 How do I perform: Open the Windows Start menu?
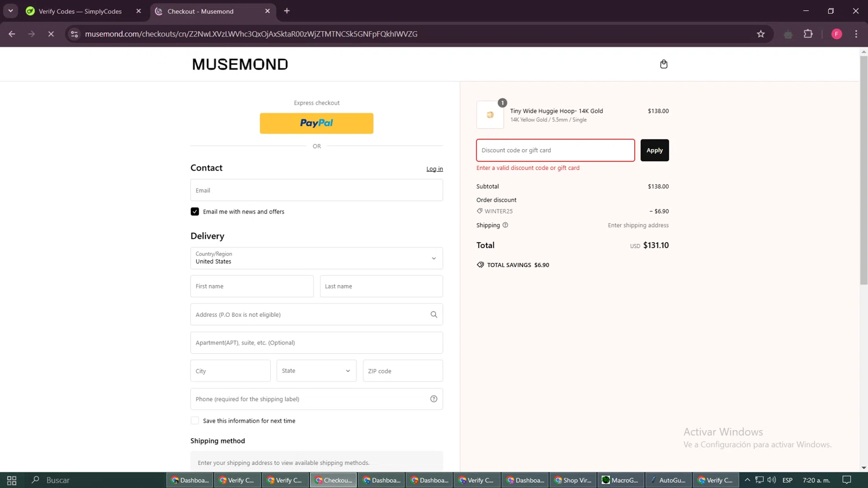12,480
